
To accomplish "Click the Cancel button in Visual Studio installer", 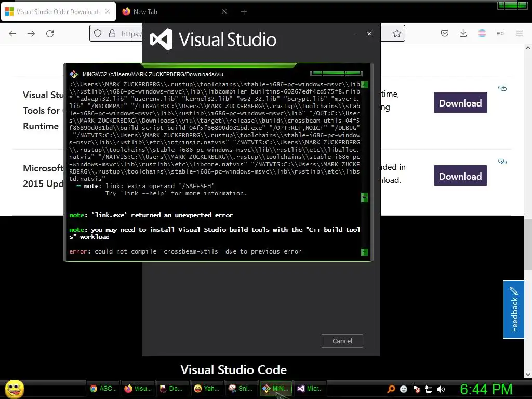I will coord(342,341).
